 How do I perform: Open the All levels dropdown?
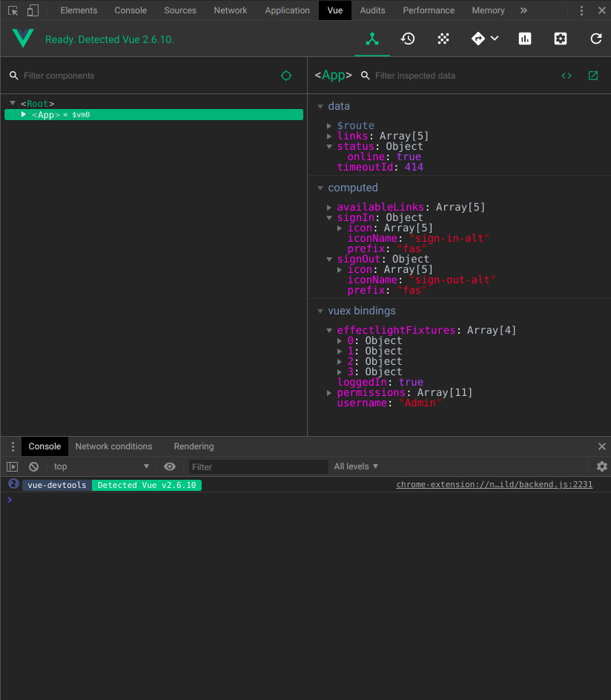(x=356, y=466)
